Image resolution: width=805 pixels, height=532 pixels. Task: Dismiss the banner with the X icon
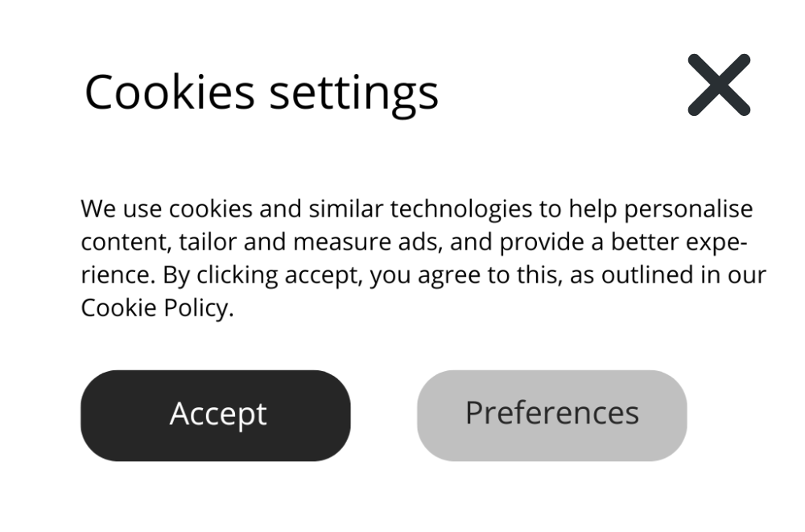coord(719,85)
